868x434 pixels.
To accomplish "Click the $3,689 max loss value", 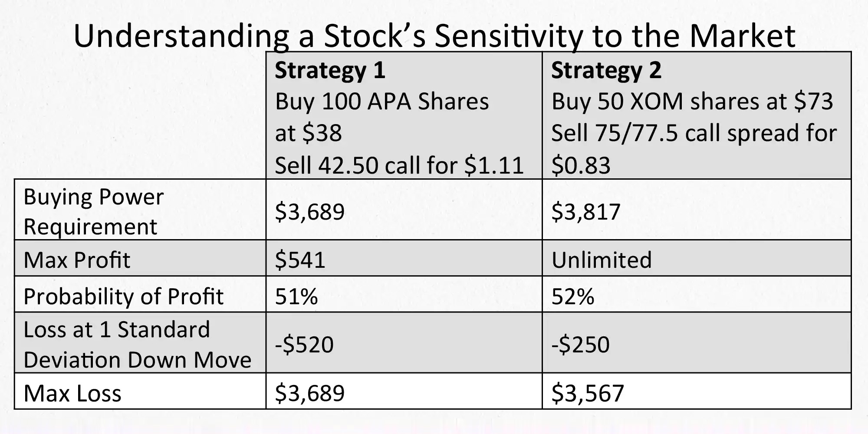I will tap(309, 393).
